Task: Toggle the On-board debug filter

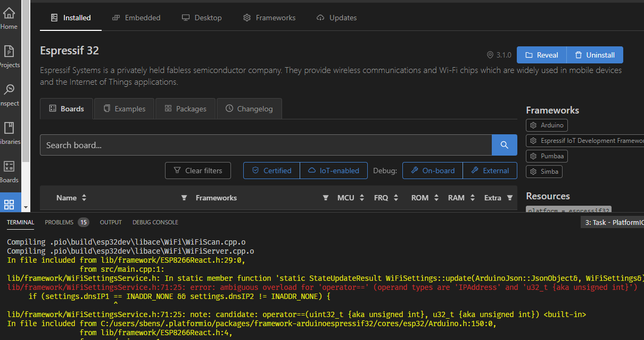Action: 433,171
